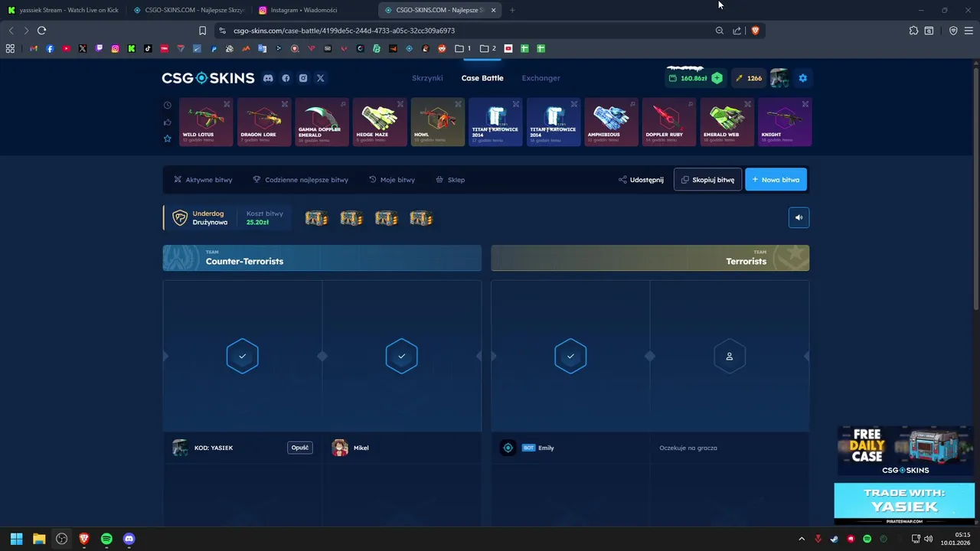Bookmark this page icon in address bar
The image size is (980, 551).
[x=202, y=31]
